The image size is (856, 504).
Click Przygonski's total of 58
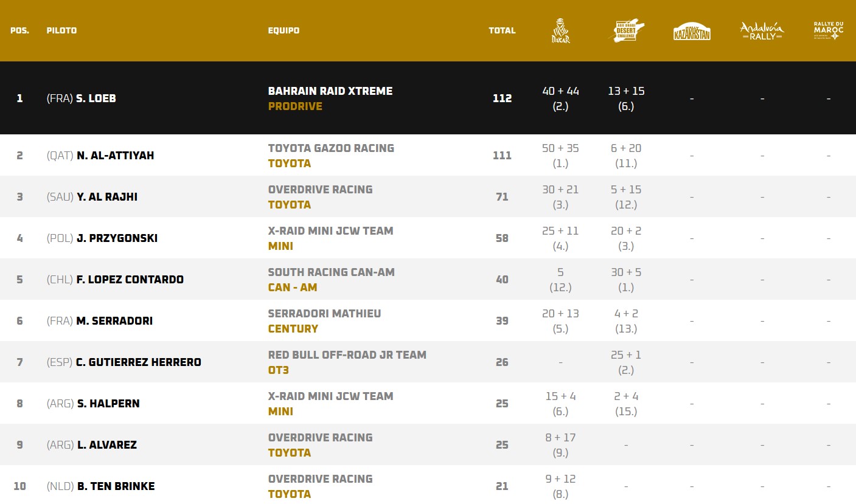(502, 238)
